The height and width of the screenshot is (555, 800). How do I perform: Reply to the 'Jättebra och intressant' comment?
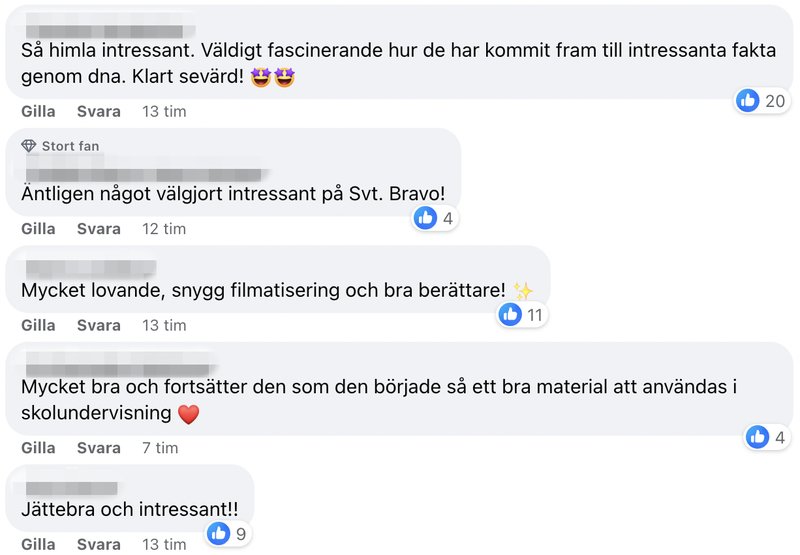click(98, 544)
